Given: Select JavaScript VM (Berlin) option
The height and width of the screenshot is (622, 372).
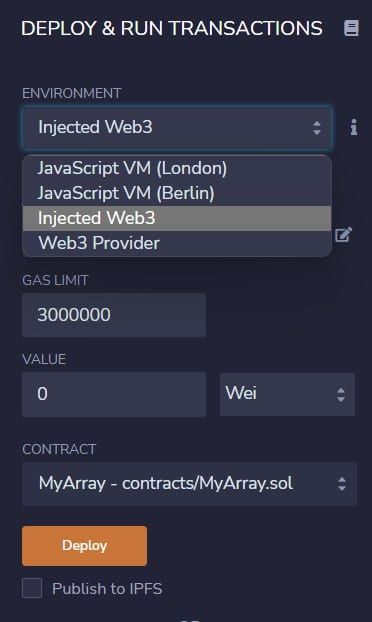Looking at the screenshot, I should pyautogui.click(x=177, y=193).
